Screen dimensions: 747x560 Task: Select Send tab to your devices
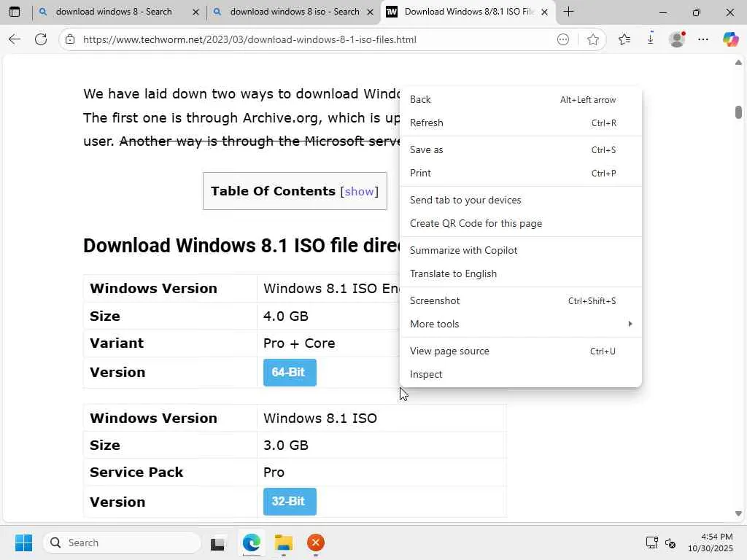(x=521, y=200)
